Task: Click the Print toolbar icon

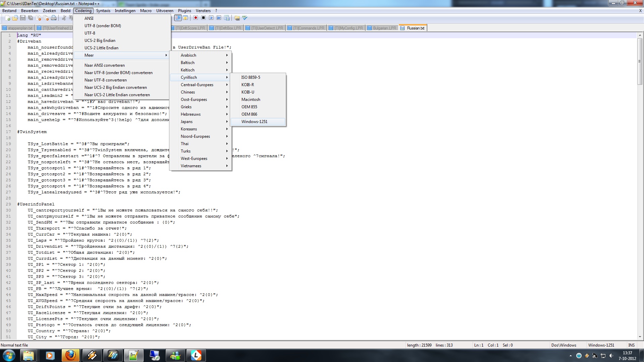Action: coord(54,18)
